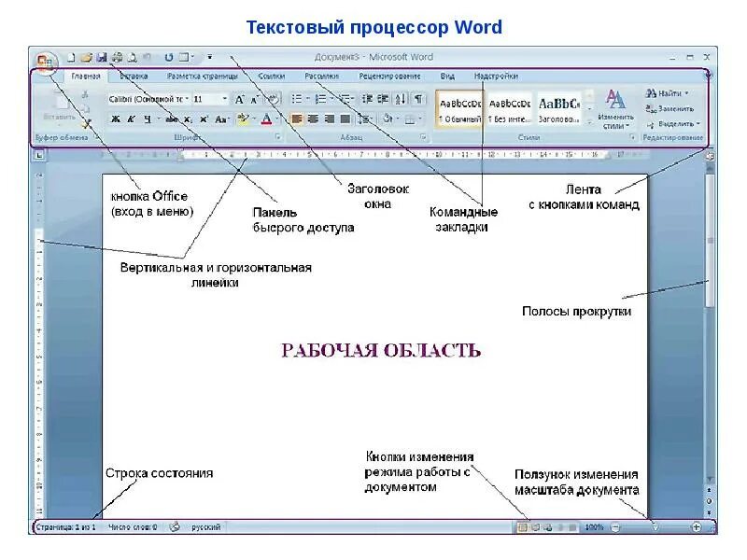The width and height of the screenshot is (747, 560).
Task: Click the sort A-Z icon
Action: pos(402,99)
